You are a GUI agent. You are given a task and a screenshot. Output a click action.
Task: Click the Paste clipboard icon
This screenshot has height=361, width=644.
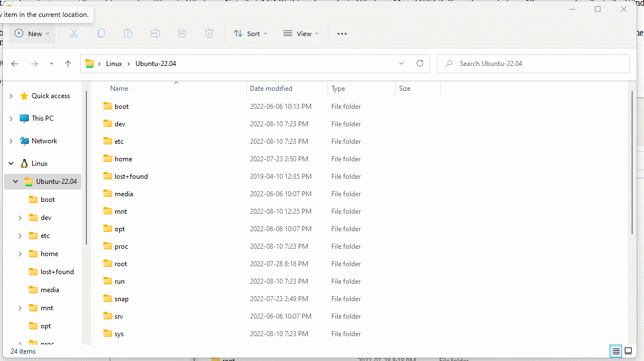(x=128, y=34)
